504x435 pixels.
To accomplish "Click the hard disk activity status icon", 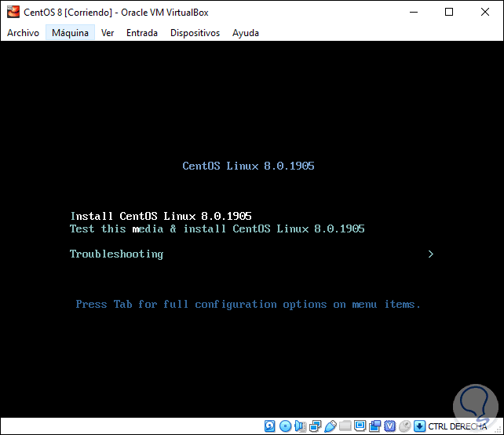I will coord(270,426).
